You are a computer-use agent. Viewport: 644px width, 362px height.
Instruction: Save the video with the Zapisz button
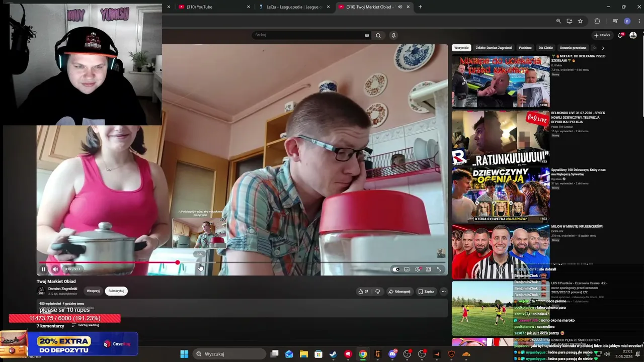426,291
